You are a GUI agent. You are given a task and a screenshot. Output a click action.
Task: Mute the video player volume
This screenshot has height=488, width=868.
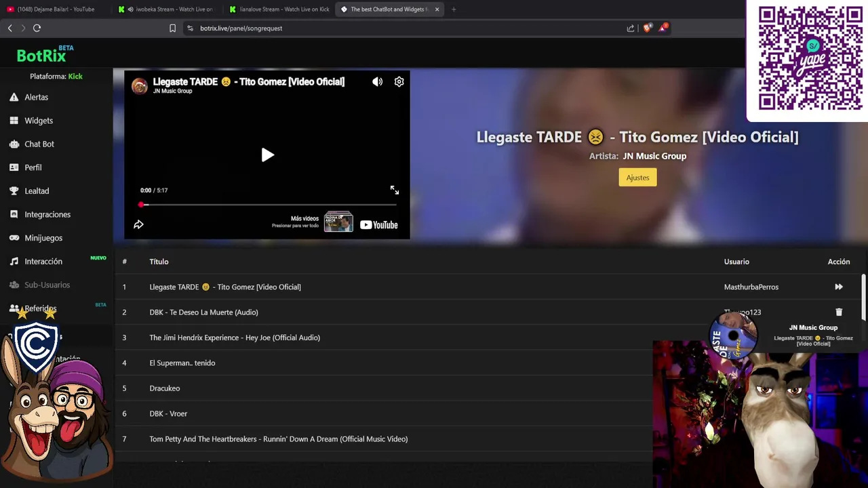click(377, 82)
